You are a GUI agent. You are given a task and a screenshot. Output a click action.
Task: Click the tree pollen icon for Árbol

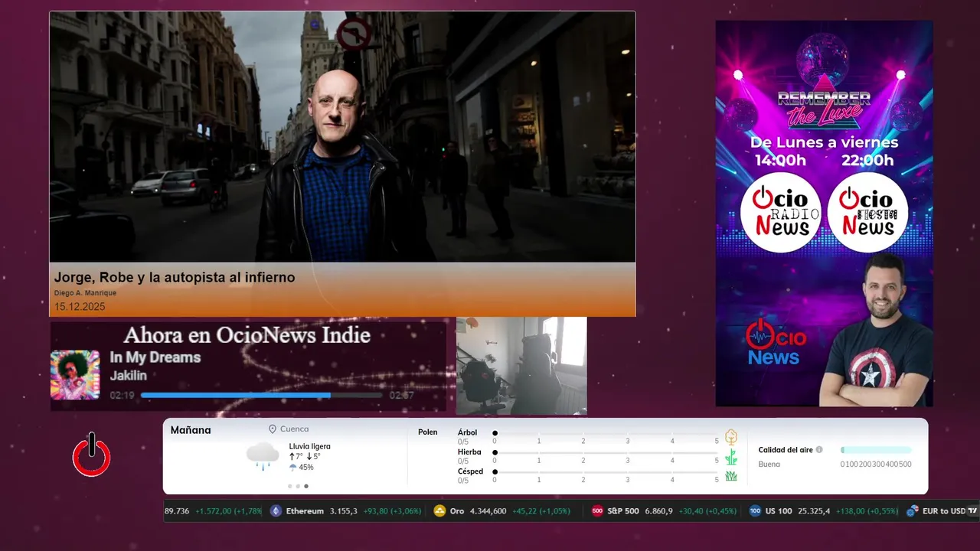coord(731,437)
